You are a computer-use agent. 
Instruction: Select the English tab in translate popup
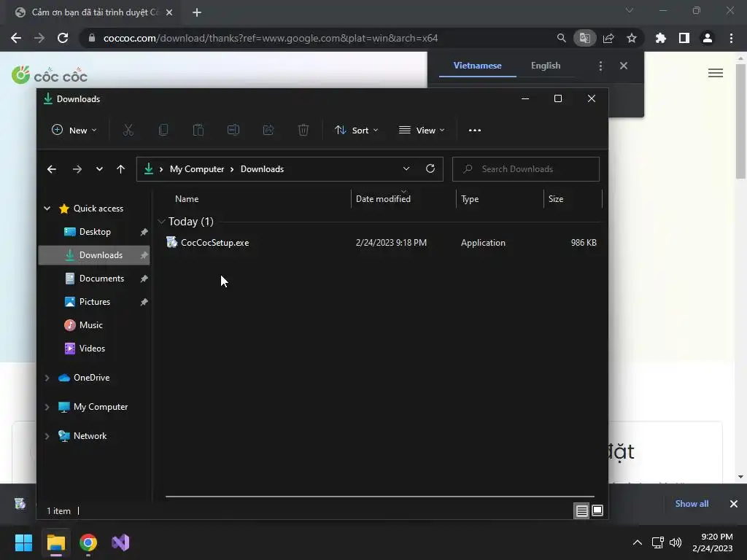coord(546,66)
